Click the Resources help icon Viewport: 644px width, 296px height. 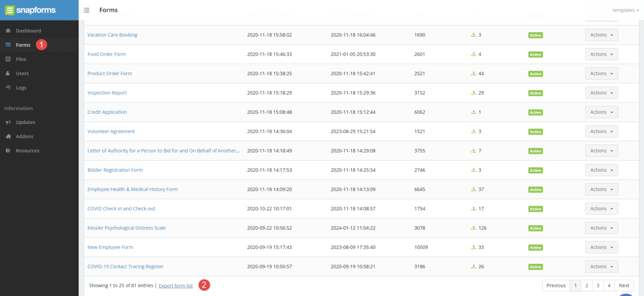click(x=8, y=150)
